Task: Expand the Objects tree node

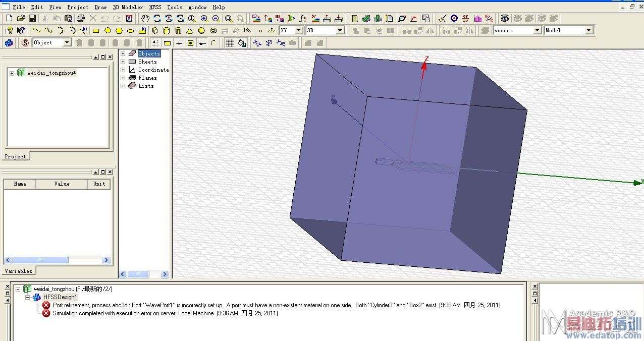Action: [123, 53]
